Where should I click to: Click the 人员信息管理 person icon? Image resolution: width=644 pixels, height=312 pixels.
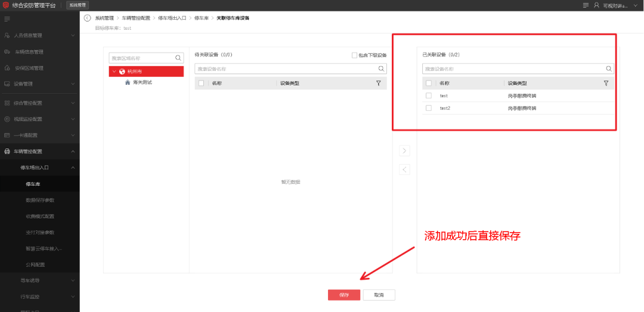(x=7, y=35)
